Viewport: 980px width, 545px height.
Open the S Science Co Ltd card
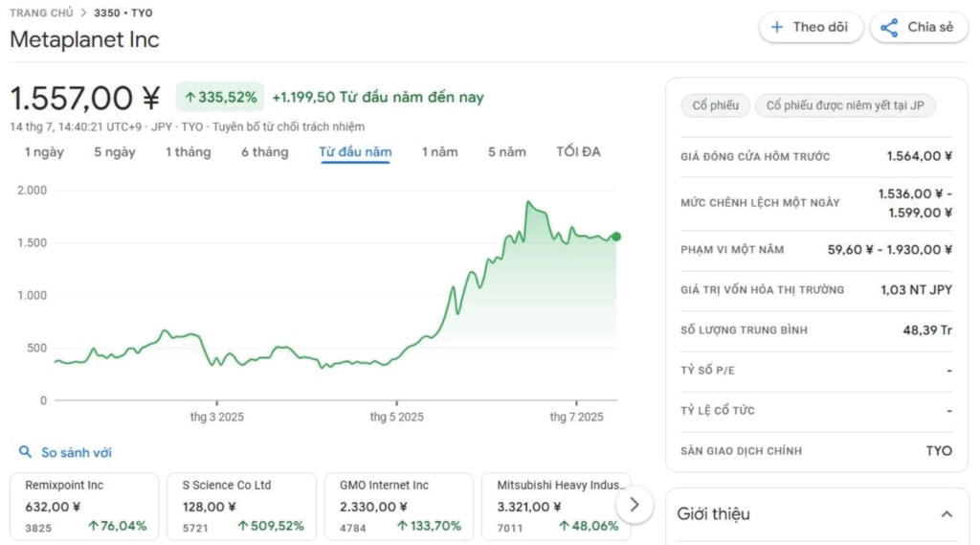(x=242, y=506)
